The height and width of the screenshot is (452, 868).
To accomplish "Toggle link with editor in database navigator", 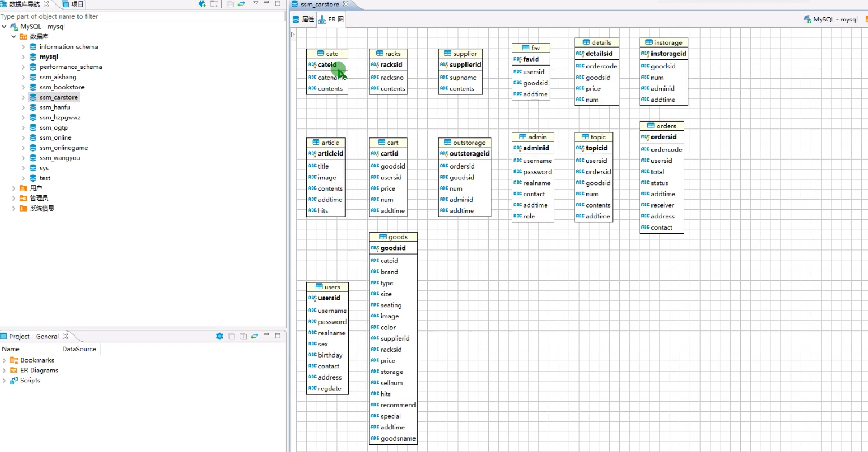I will click(241, 4).
